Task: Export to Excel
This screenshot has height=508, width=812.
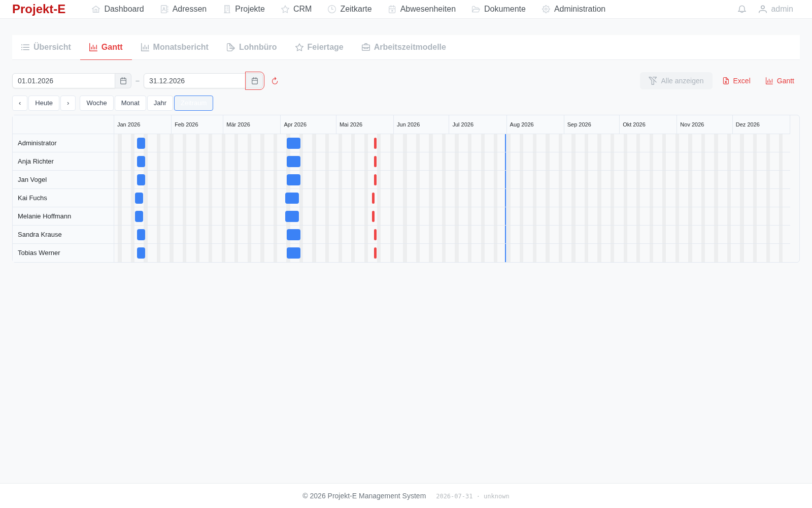Action: (x=736, y=81)
